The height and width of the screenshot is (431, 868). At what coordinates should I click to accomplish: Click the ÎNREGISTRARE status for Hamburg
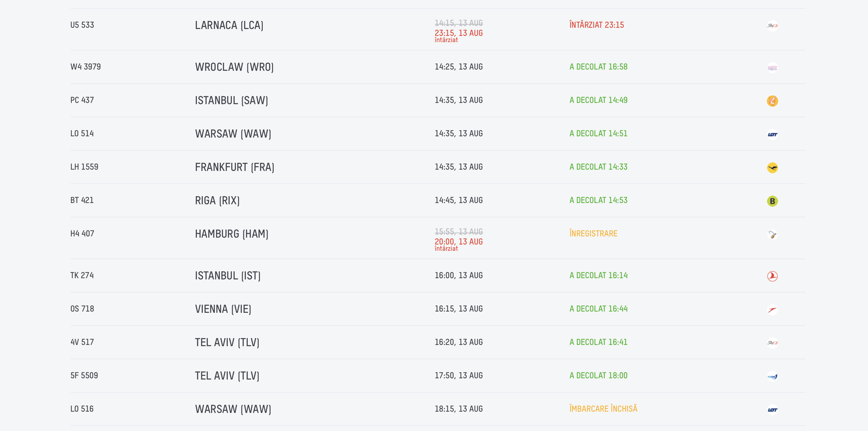[593, 233]
